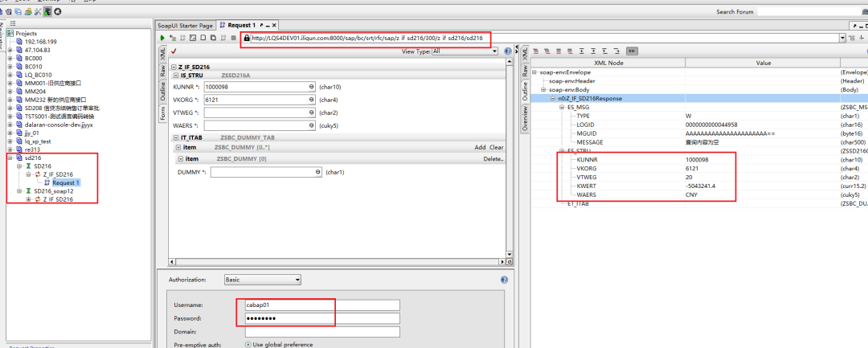Select the Use global preference radio button
The image size is (868, 348).
[x=248, y=345]
